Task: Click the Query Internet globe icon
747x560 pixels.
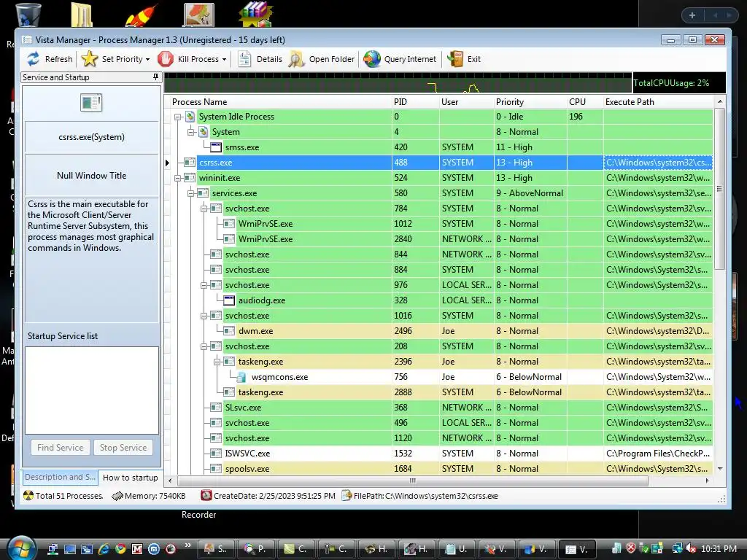Action: point(371,59)
